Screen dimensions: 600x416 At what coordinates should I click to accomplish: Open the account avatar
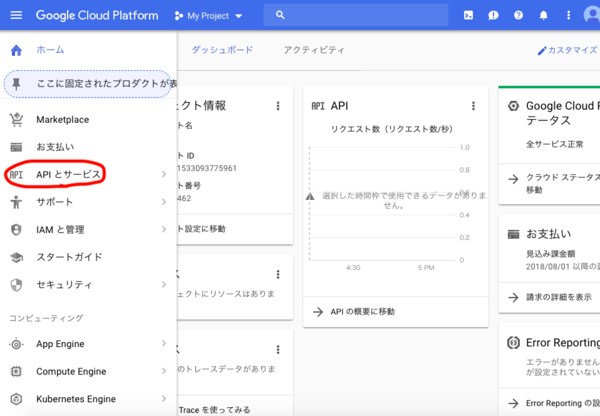tap(592, 15)
